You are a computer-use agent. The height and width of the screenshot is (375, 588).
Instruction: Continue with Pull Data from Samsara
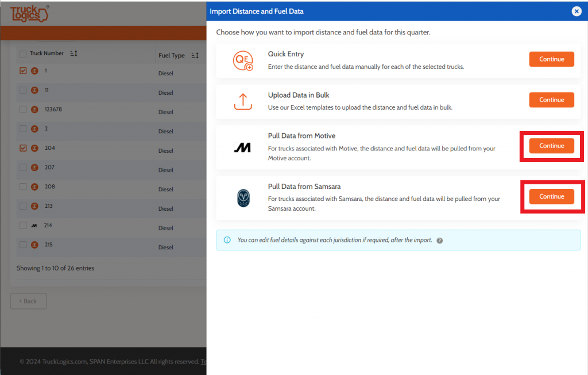click(x=551, y=196)
